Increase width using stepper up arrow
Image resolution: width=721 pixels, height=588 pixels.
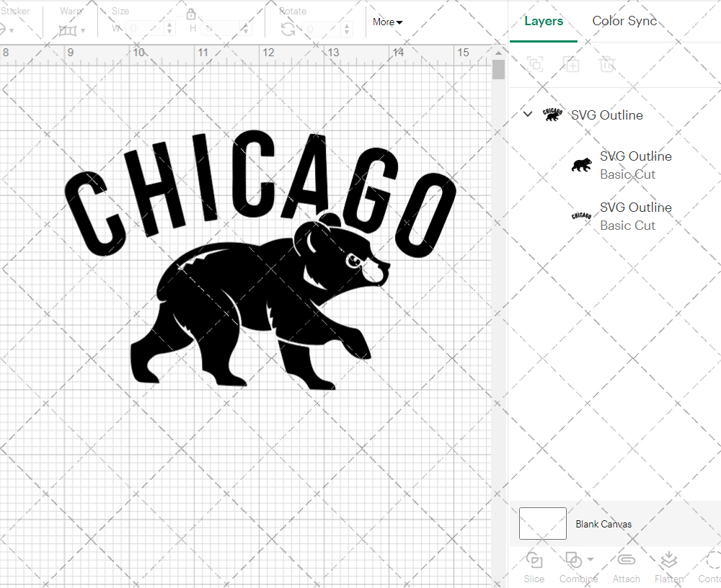point(169,24)
